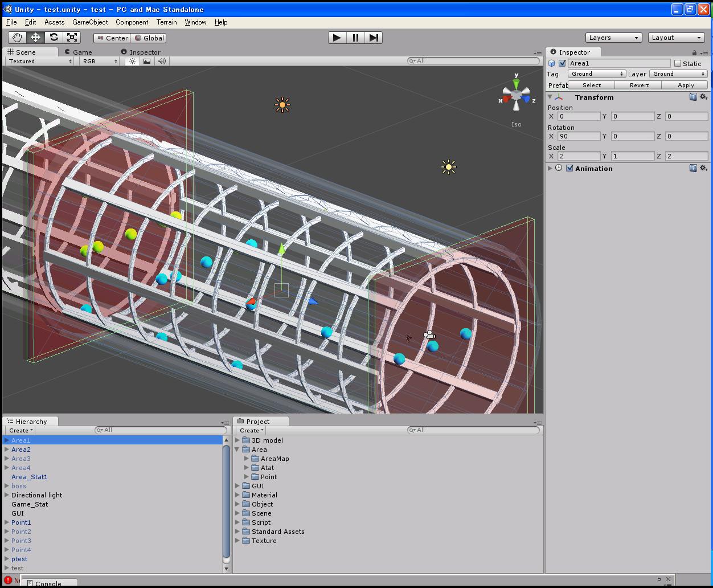713x588 pixels.
Task: Select the Scale tool
Action: [x=72, y=38]
